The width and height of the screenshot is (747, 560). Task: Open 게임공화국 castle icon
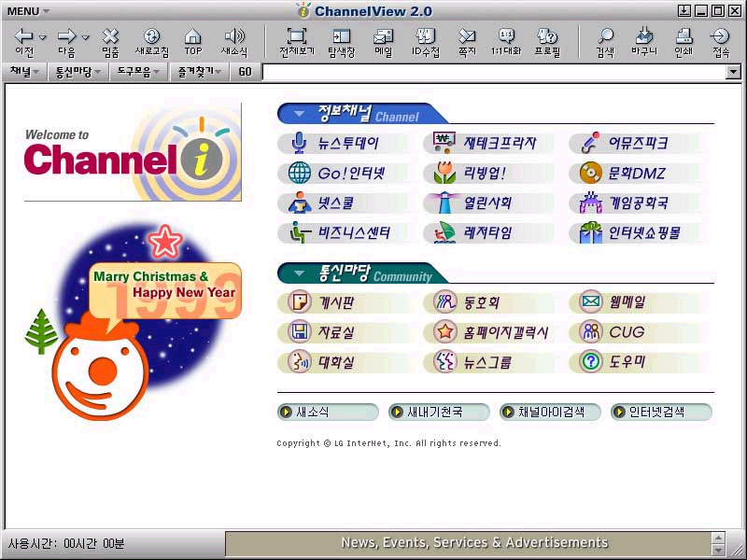click(x=591, y=203)
